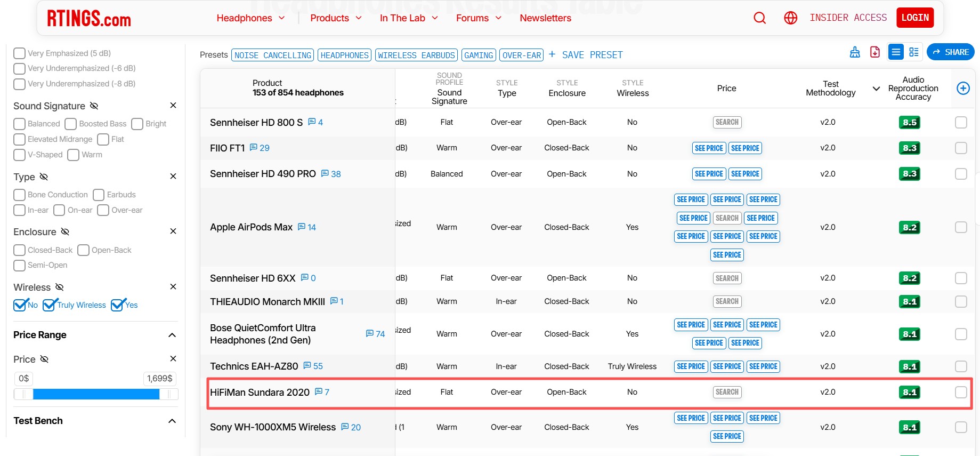Apply the NOISE CANCELLING preset
The image size is (980, 456).
point(273,55)
